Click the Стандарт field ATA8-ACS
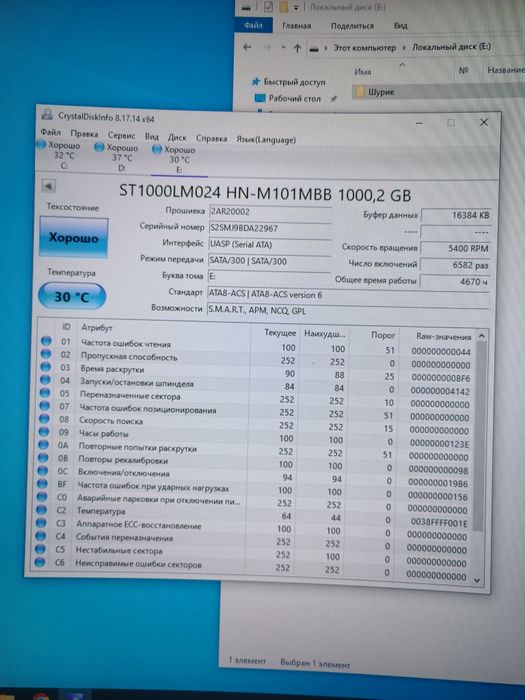This screenshot has width=525, height=700. point(348,295)
